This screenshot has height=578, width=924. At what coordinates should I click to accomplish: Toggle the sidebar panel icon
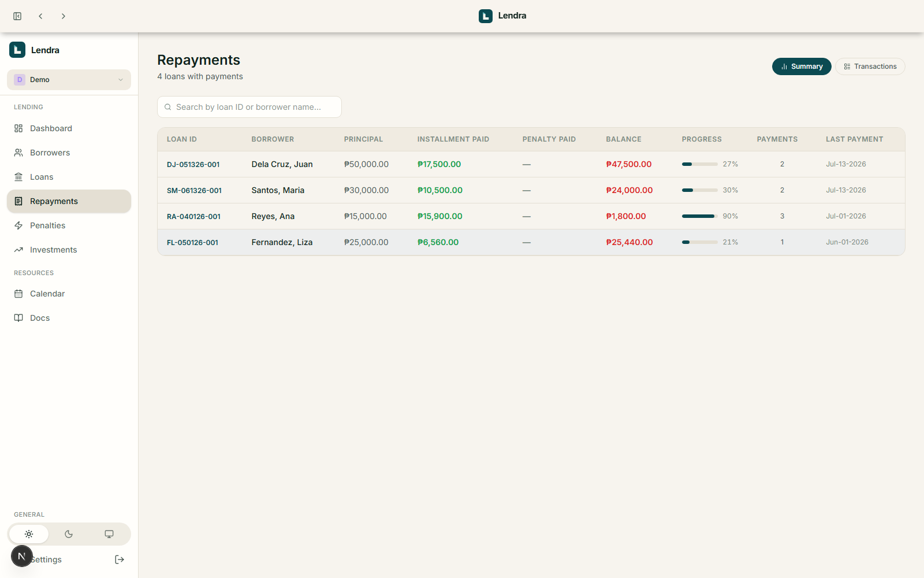[17, 16]
